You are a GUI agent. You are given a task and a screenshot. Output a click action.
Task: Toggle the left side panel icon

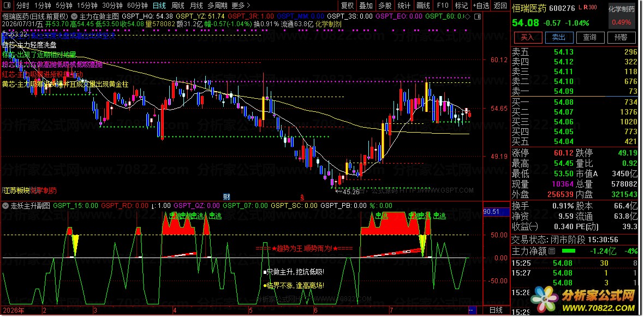click(x=8, y=6)
